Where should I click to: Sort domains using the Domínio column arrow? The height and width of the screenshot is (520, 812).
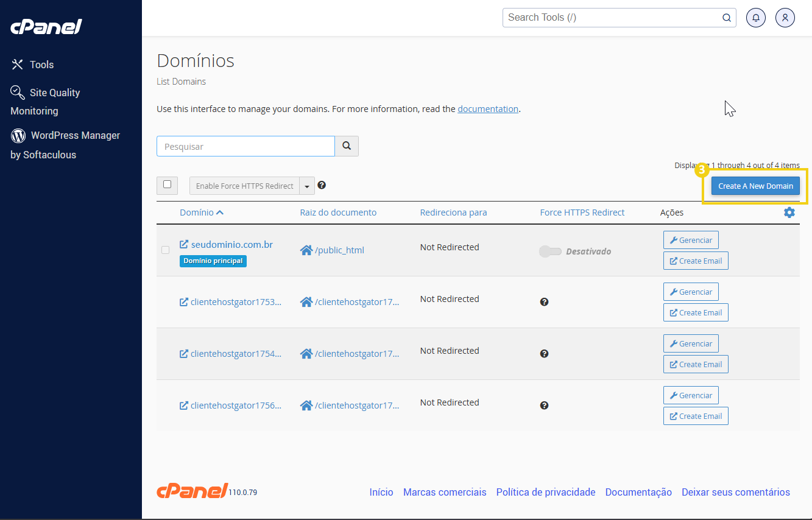point(221,212)
